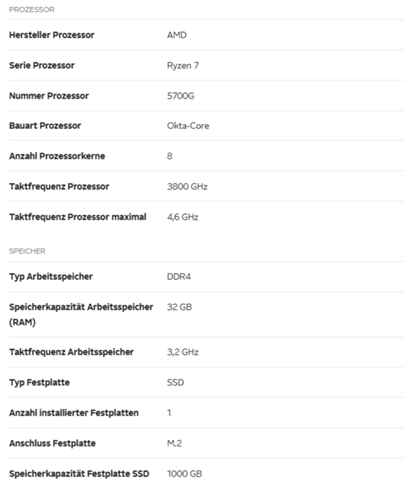Click the 4,6 GHz maximum value

pyautogui.click(x=183, y=217)
